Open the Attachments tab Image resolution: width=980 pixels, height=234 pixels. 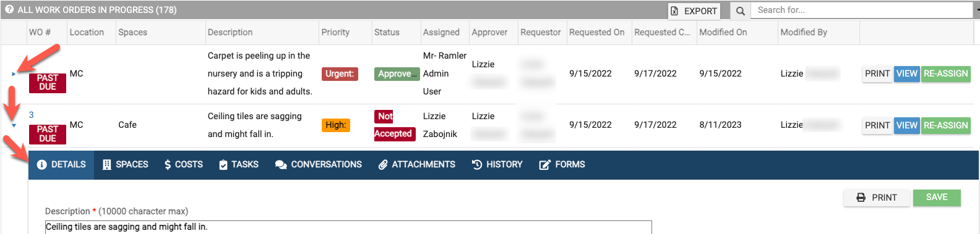(x=417, y=164)
